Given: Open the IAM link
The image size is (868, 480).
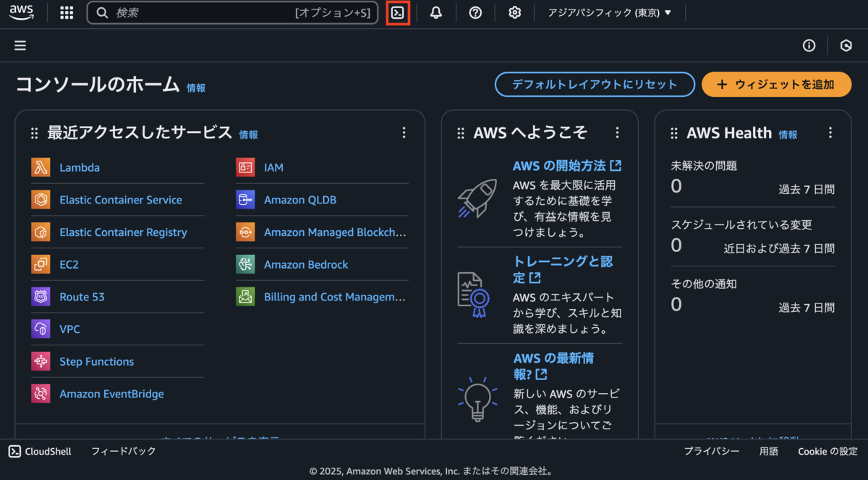Looking at the screenshot, I should pyautogui.click(x=273, y=167).
